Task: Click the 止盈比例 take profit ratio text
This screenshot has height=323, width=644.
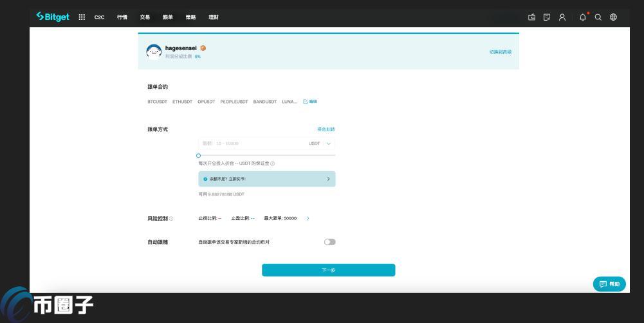Action: [243, 219]
